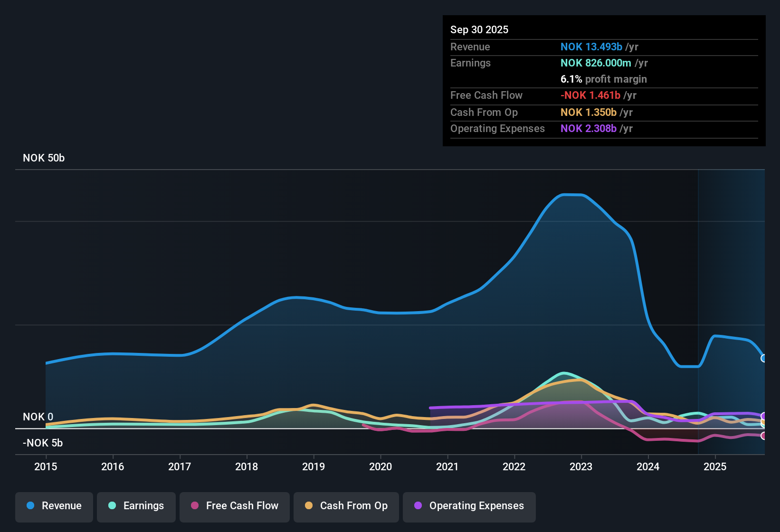The height and width of the screenshot is (532, 780).
Task: Click the -NOK 5b y-axis label
Action: point(43,443)
